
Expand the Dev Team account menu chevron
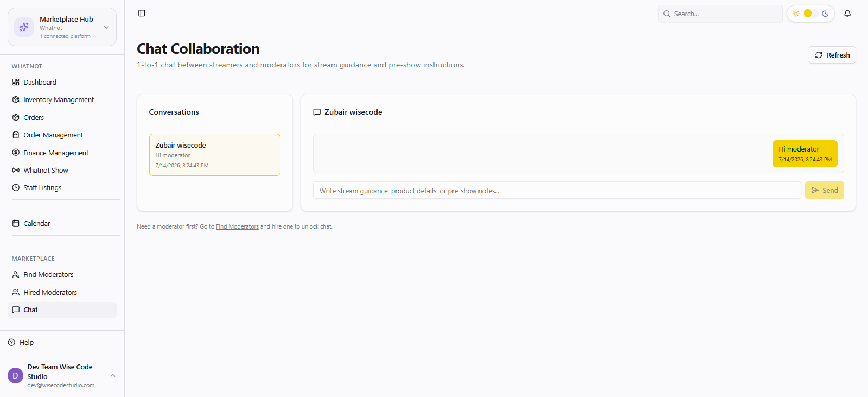pos(113,375)
